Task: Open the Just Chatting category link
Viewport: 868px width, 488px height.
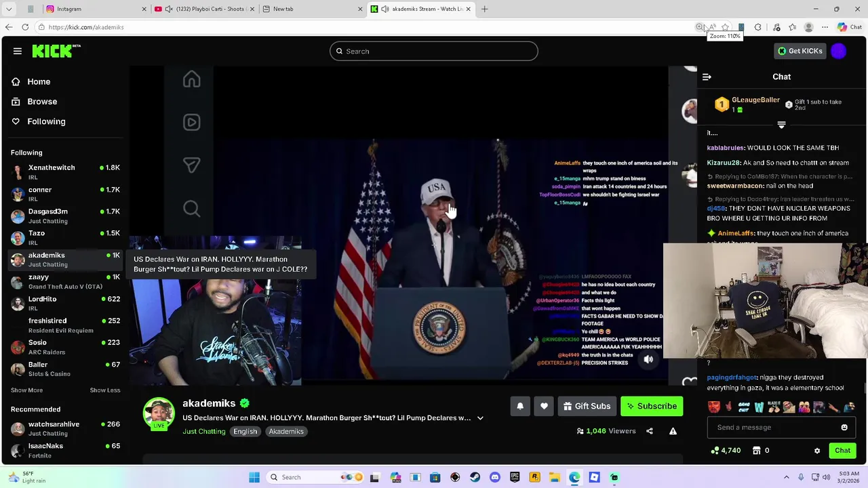Action: click(x=203, y=432)
